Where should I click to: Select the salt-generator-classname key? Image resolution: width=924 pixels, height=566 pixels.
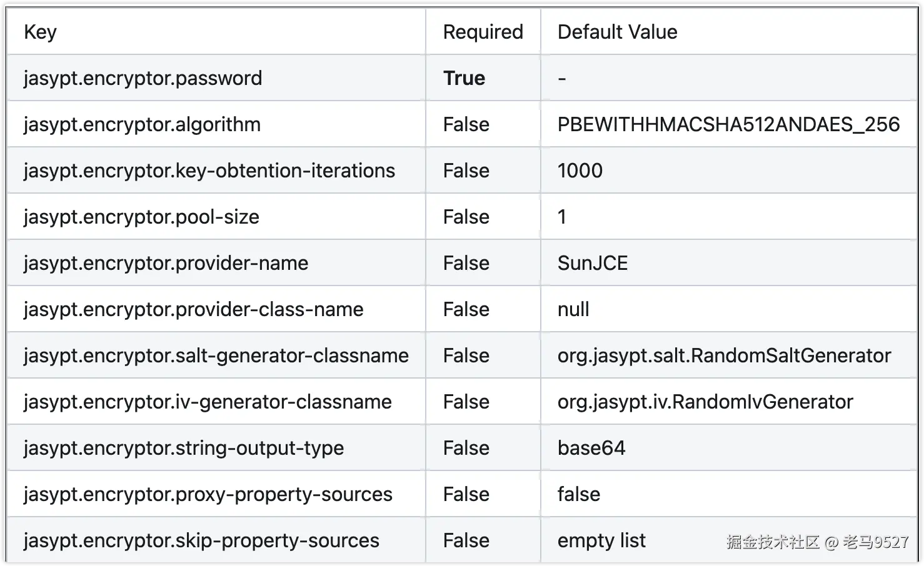pos(216,355)
